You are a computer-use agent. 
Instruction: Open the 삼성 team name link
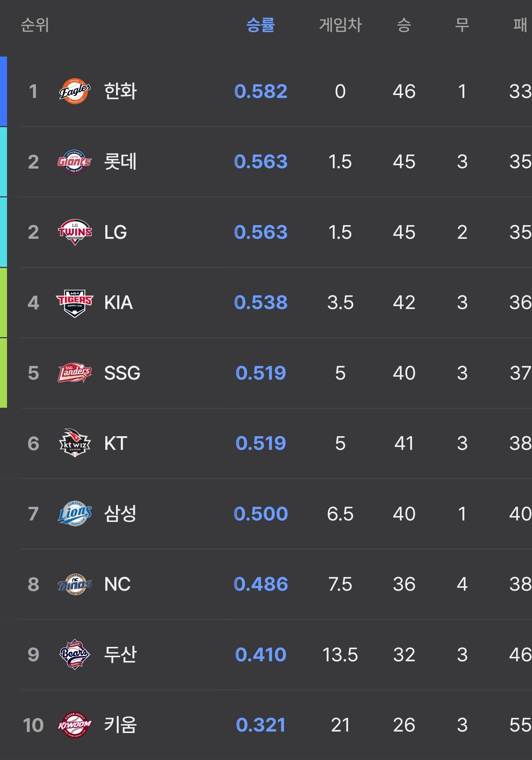click(x=120, y=513)
